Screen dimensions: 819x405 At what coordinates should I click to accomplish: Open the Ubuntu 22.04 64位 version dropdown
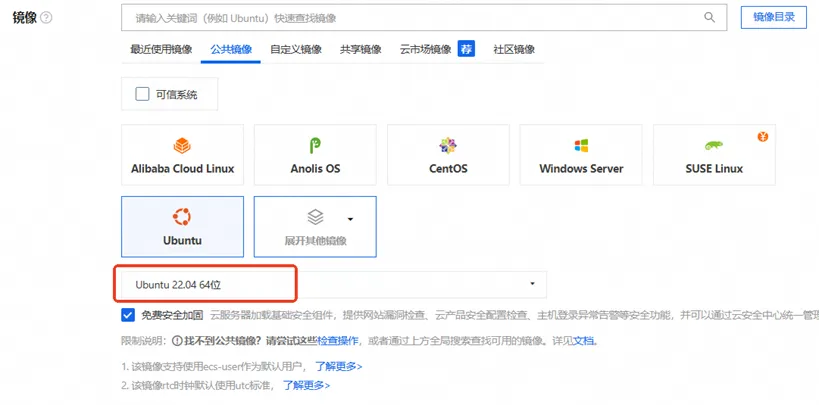(334, 284)
